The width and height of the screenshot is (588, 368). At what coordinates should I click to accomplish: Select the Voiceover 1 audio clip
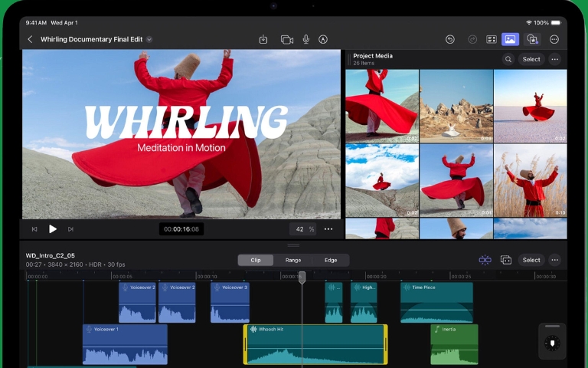click(x=125, y=344)
